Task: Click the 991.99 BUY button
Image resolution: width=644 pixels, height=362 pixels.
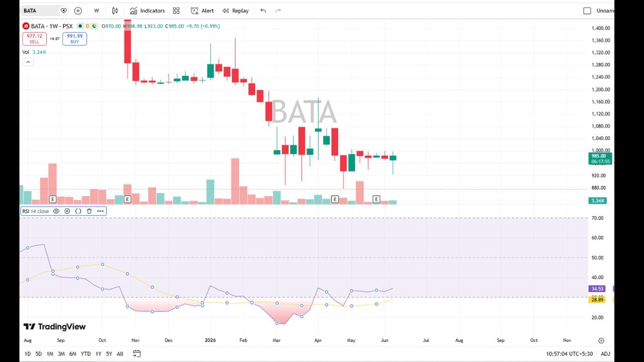Action: pyautogui.click(x=74, y=39)
